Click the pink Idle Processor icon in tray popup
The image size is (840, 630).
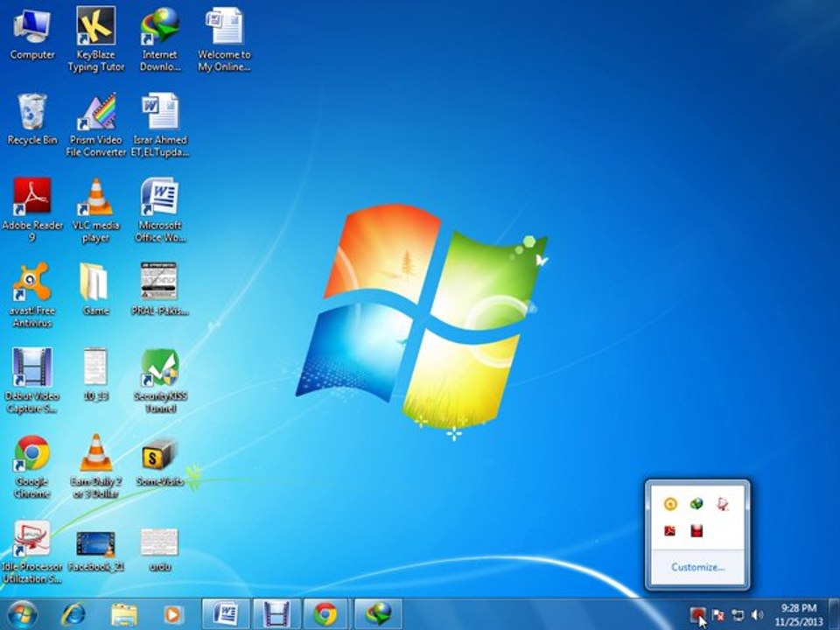pyautogui.click(x=723, y=504)
